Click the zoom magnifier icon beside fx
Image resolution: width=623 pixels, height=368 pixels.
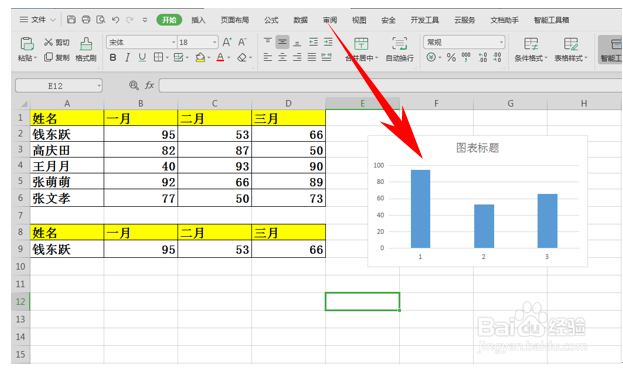(x=134, y=85)
